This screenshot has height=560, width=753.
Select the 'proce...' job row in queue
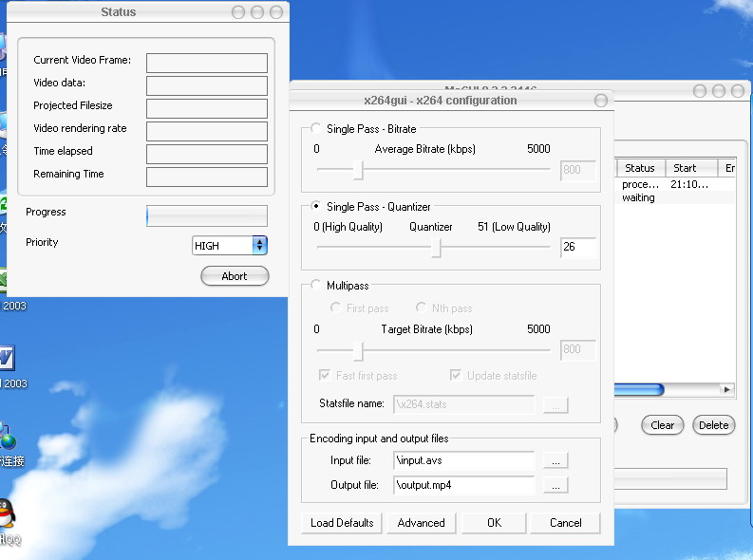pyautogui.click(x=675, y=184)
